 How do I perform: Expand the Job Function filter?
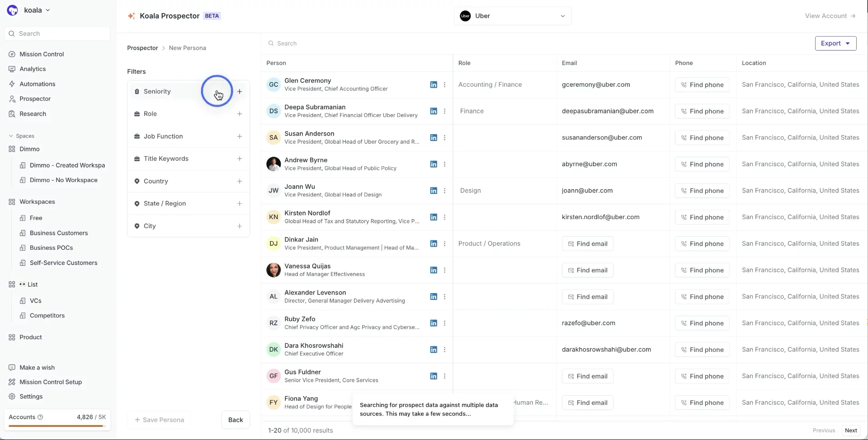(239, 136)
